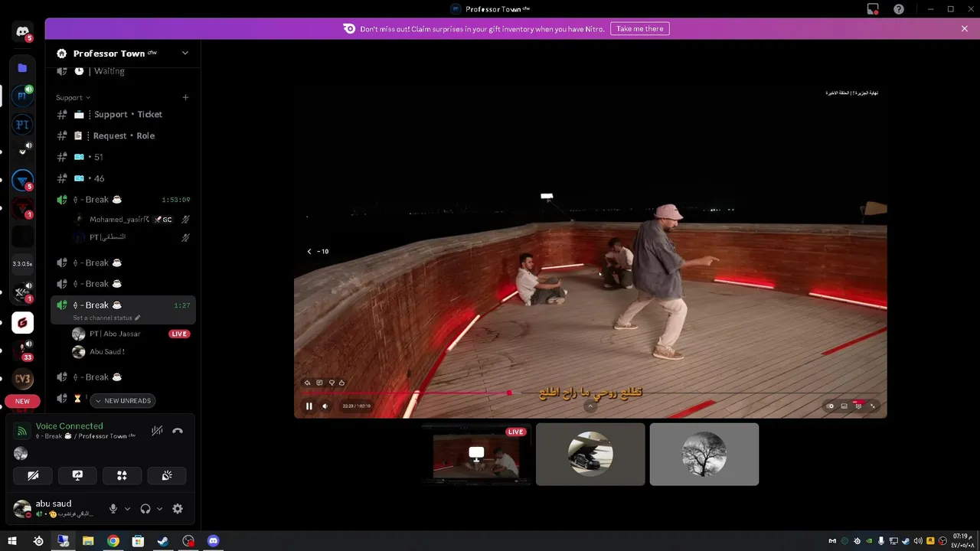Open Microsoft Store from taskbar
The height and width of the screenshot is (551, 980).
[138, 541]
